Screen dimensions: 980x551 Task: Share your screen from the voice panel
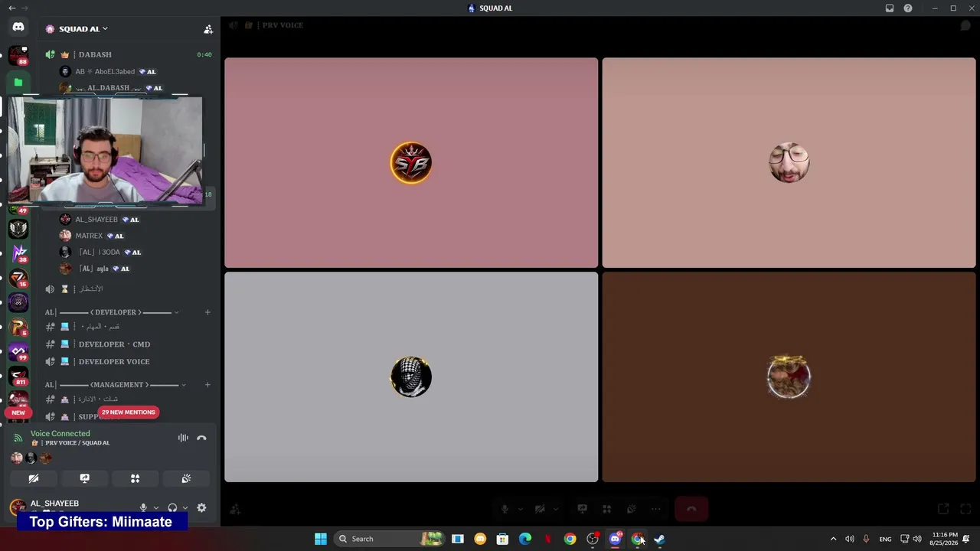coord(84,478)
